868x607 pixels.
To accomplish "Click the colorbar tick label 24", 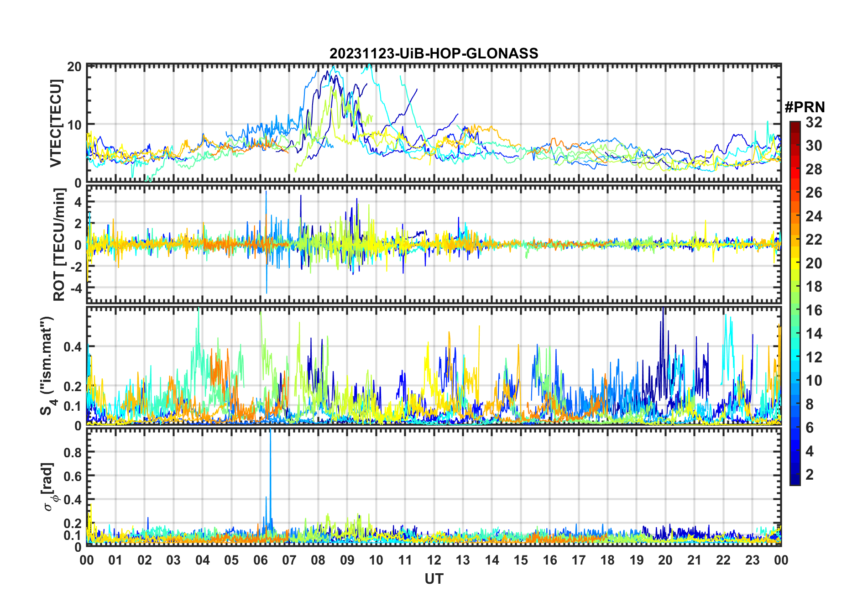I will [814, 216].
